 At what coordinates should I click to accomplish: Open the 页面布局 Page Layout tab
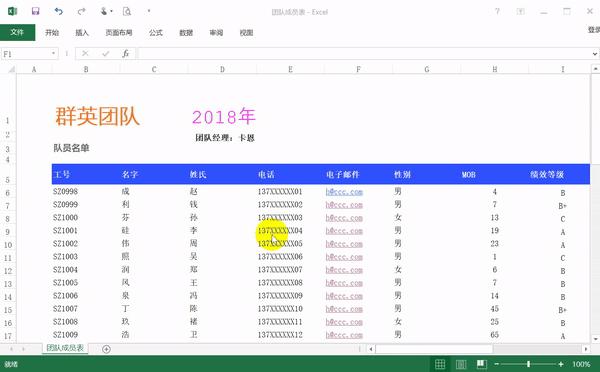[119, 33]
